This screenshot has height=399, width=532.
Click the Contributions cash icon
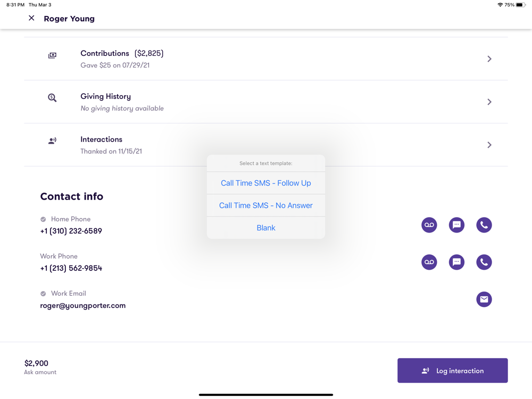(52, 55)
